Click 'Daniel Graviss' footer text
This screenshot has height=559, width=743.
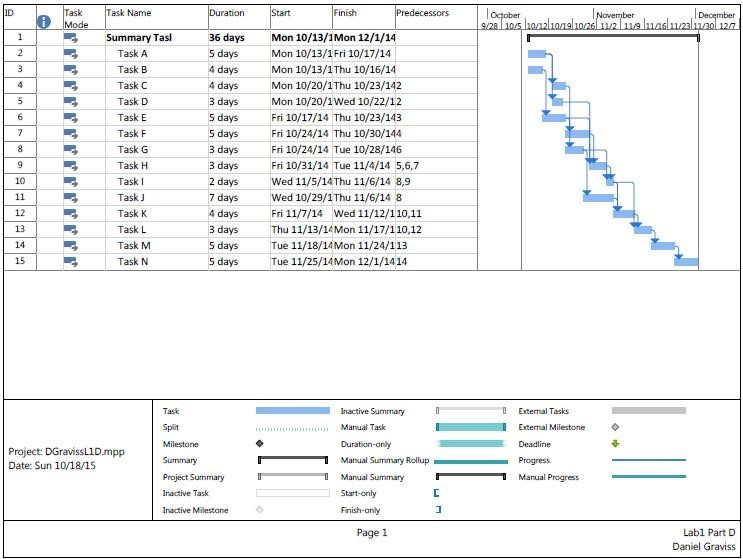pyautogui.click(x=704, y=547)
